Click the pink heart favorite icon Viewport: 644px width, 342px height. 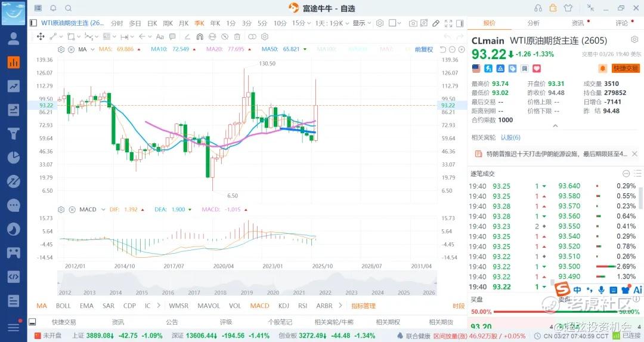click(x=537, y=68)
